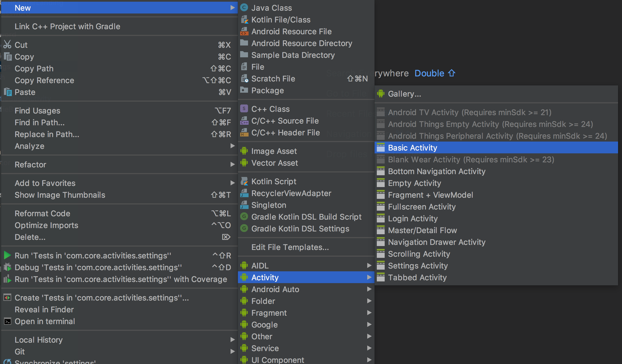Click the Gradle Kotlin DSL Build Script icon
The width and height of the screenshot is (622, 364).
(x=244, y=217)
